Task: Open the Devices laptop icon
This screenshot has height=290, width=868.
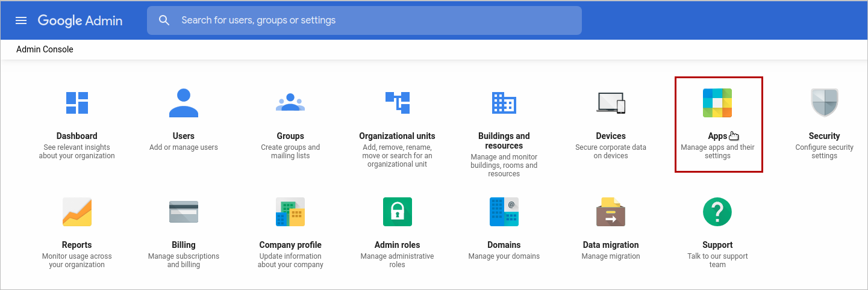Action: (611, 103)
